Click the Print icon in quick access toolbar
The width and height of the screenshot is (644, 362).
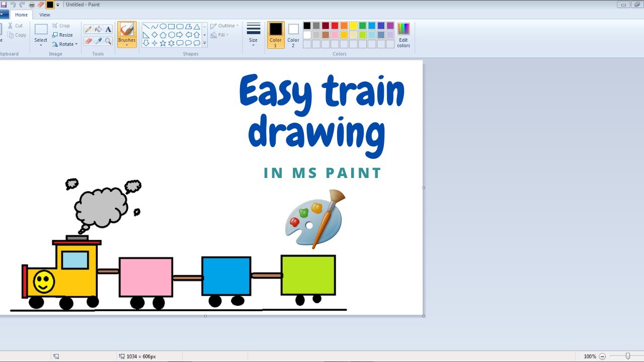[x=32, y=5]
